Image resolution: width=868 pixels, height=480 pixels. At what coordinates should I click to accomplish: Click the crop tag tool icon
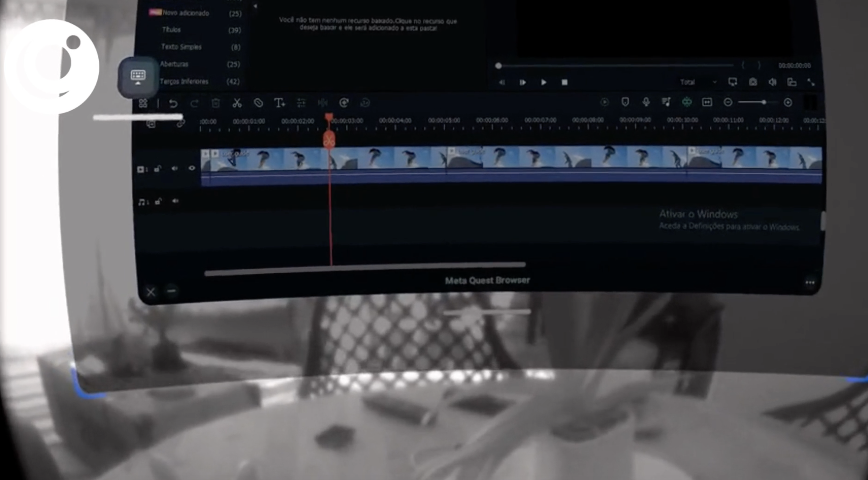(x=258, y=103)
